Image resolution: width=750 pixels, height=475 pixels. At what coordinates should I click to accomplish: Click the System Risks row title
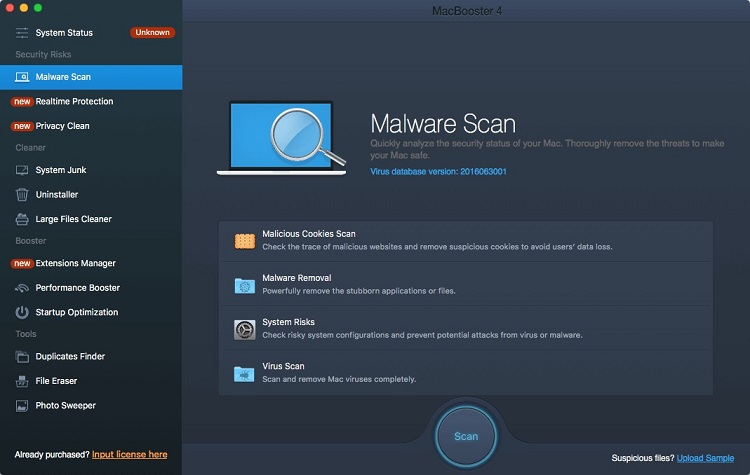pyautogui.click(x=288, y=322)
